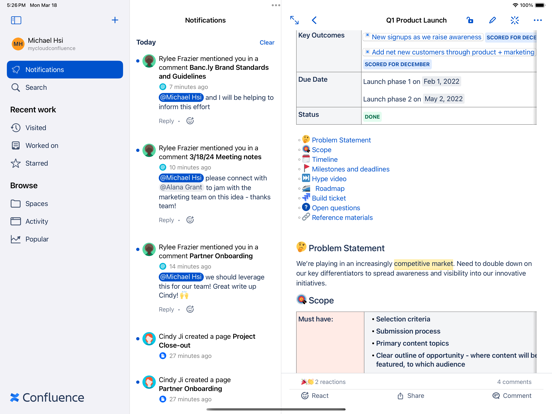Jump to Problem Statement section link
This screenshot has width=552, height=414.
[x=341, y=140]
